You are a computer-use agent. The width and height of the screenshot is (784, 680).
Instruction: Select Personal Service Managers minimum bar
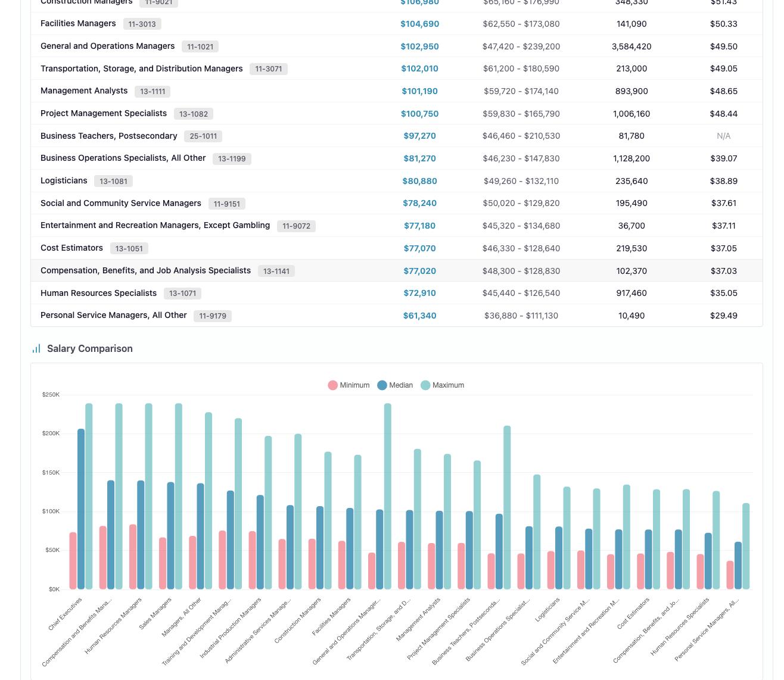(730, 575)
